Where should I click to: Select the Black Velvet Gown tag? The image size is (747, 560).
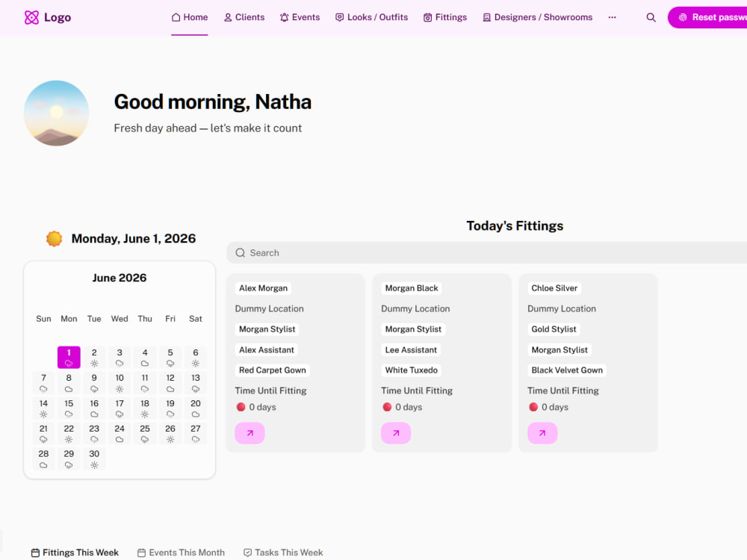coord(567,370)
